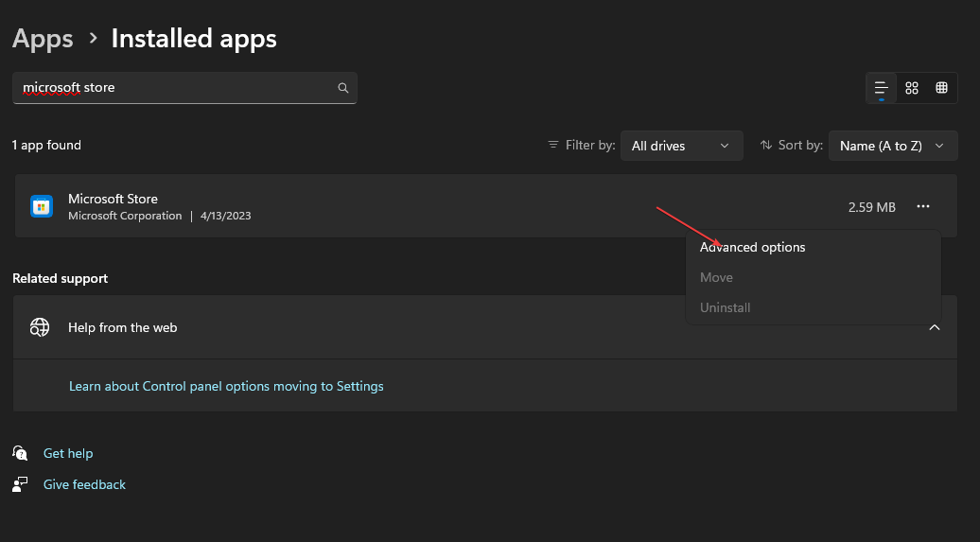Click the 1 app found text
This screenshot has height=542, width=980.
pos(47,145)
